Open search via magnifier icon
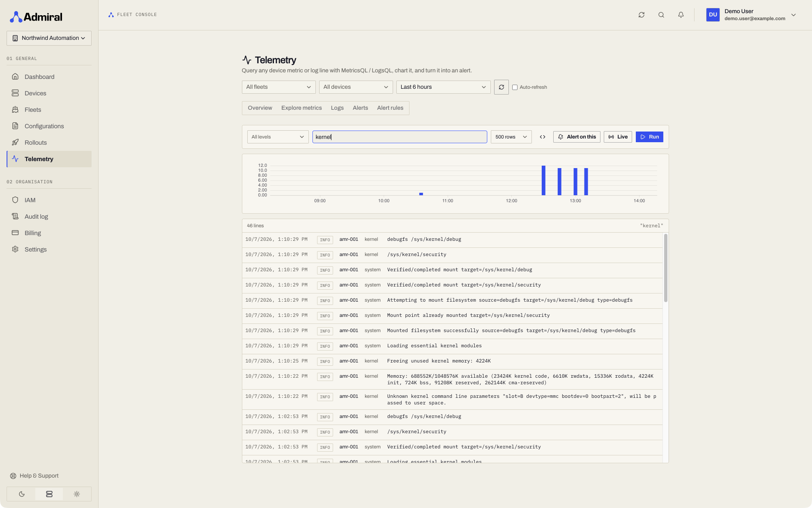Viewport: 812px width, 508px height. 661,15
